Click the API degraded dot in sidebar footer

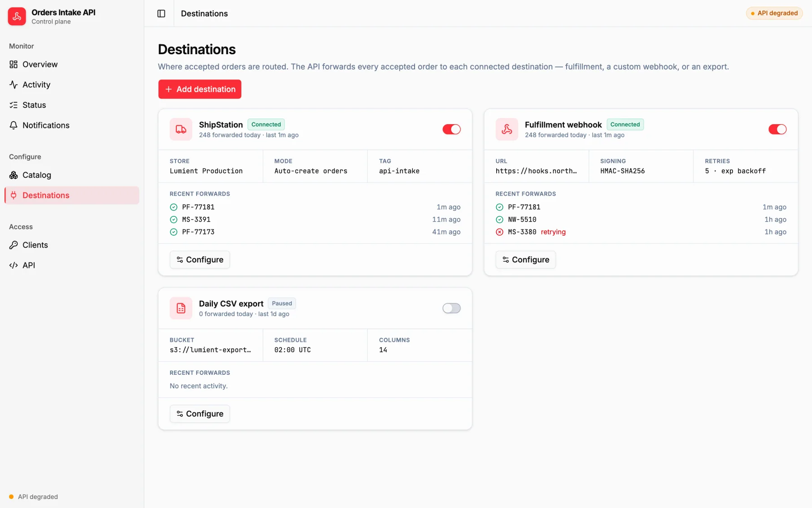(11, 497)
